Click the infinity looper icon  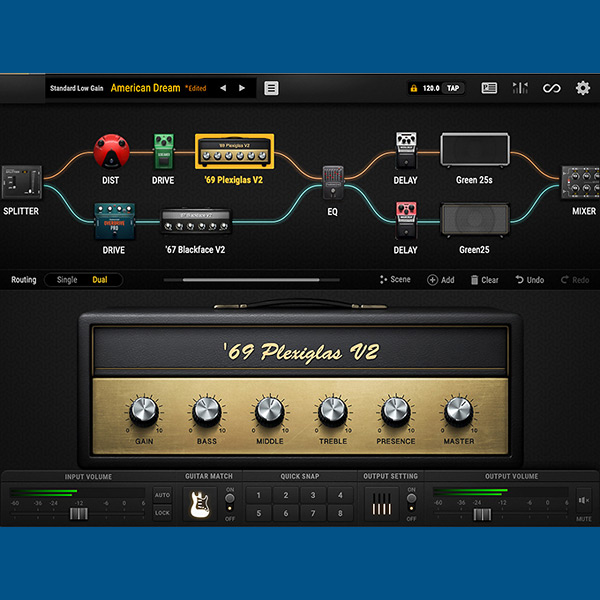point(551,88)
